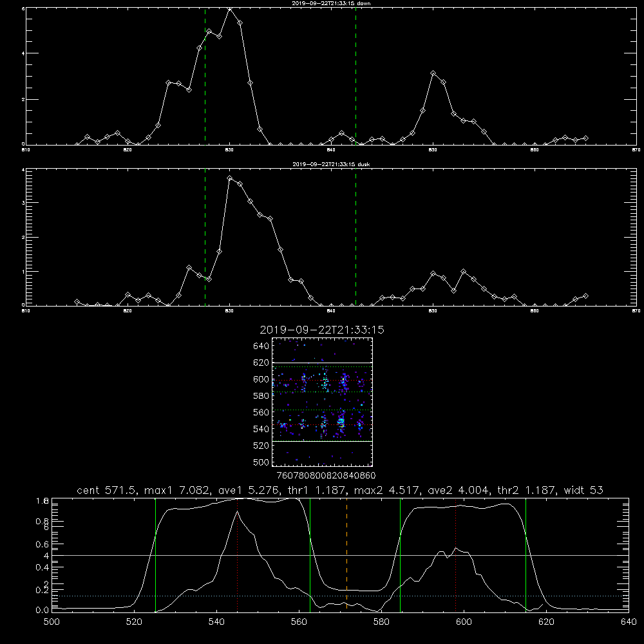Click the '640' y-axis label beside the image
This screenshot has width=644, height=644.
point(261,346)
